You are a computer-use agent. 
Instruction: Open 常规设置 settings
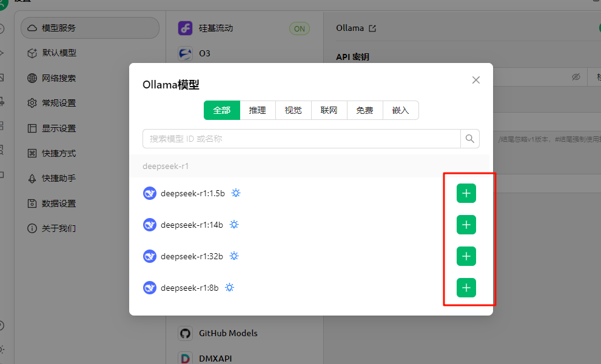coord(90,103)
